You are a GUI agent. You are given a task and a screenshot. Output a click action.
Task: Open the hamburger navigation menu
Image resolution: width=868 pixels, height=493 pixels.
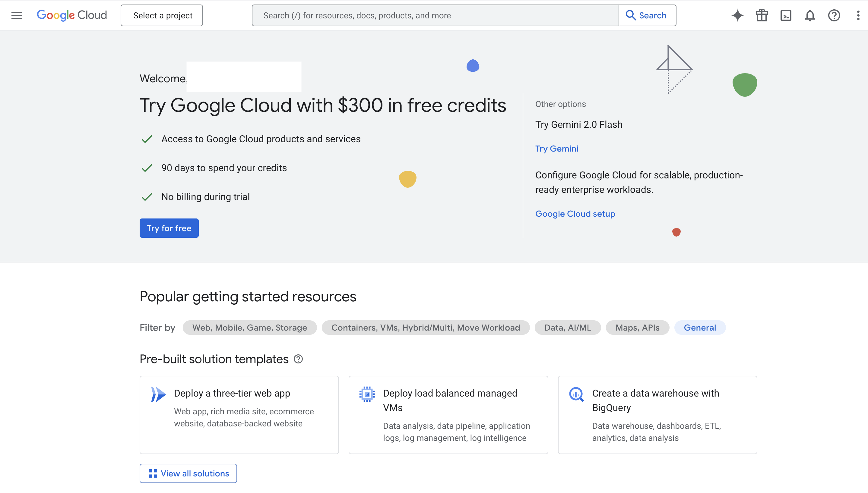pyautogui.click(x=17, y=15)
